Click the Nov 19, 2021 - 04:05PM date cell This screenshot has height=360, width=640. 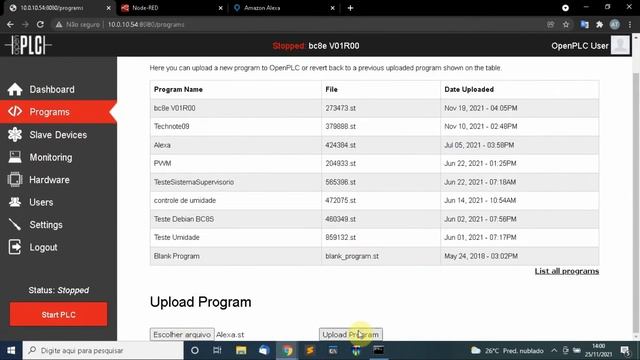click(x=520, y=108)
